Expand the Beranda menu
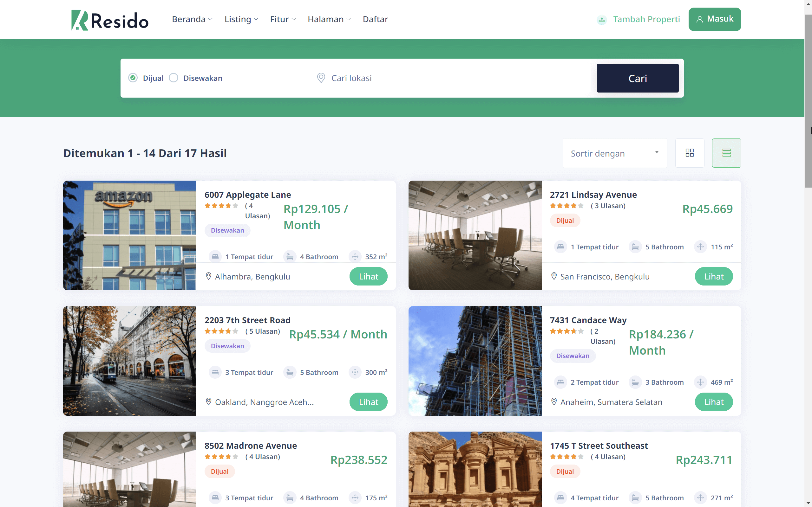The height and width of the screenshot is (507, 812). tap(192, 19)
